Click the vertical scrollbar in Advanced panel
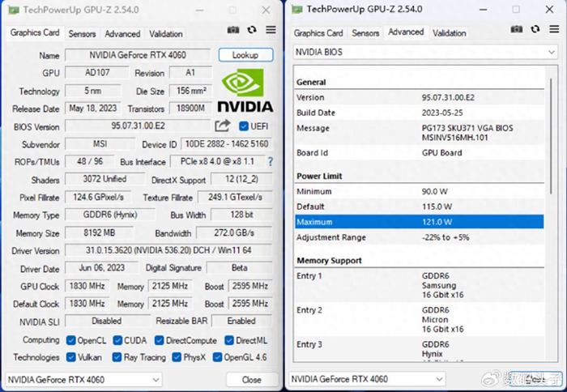This screenshot has width=567, height=392. click(551, 137)
